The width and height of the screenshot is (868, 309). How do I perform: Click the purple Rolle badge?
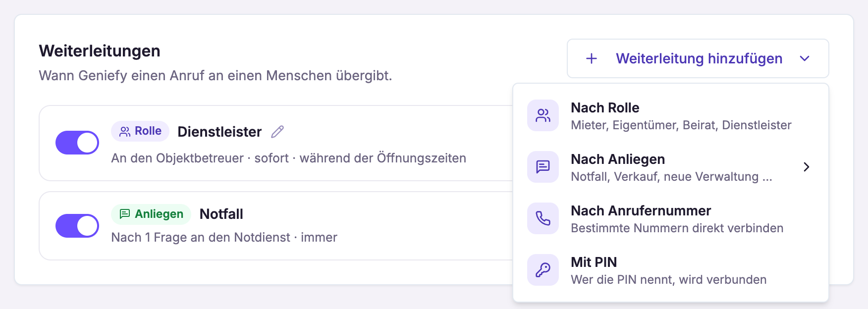point(140,131)
